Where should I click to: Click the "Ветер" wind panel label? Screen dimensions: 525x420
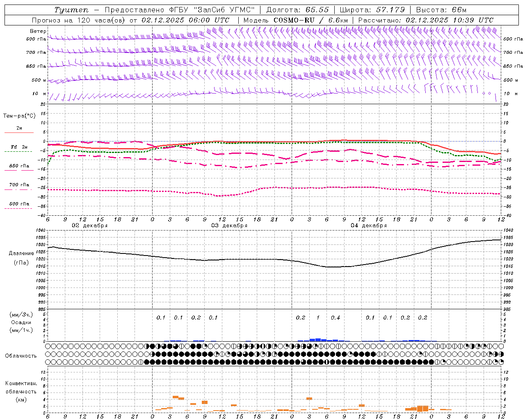(x=38, y=31)
